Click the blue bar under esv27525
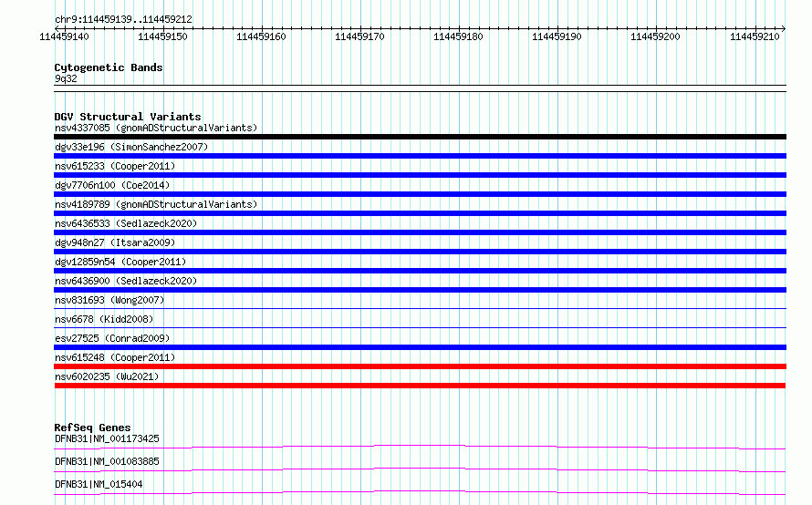This screenshot has height=505, width=812. pos(420,347)
